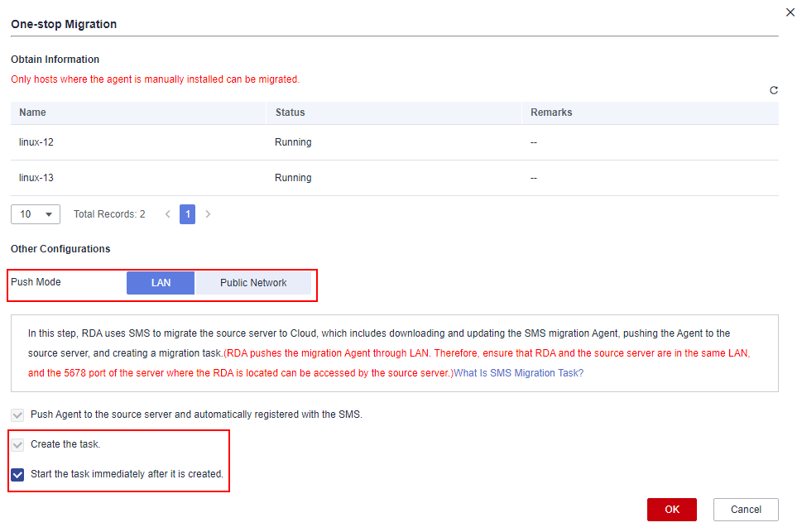Screen dimensions: 802x532
Task: Open the page size dropdown showing 10
Action: [36, 214]
